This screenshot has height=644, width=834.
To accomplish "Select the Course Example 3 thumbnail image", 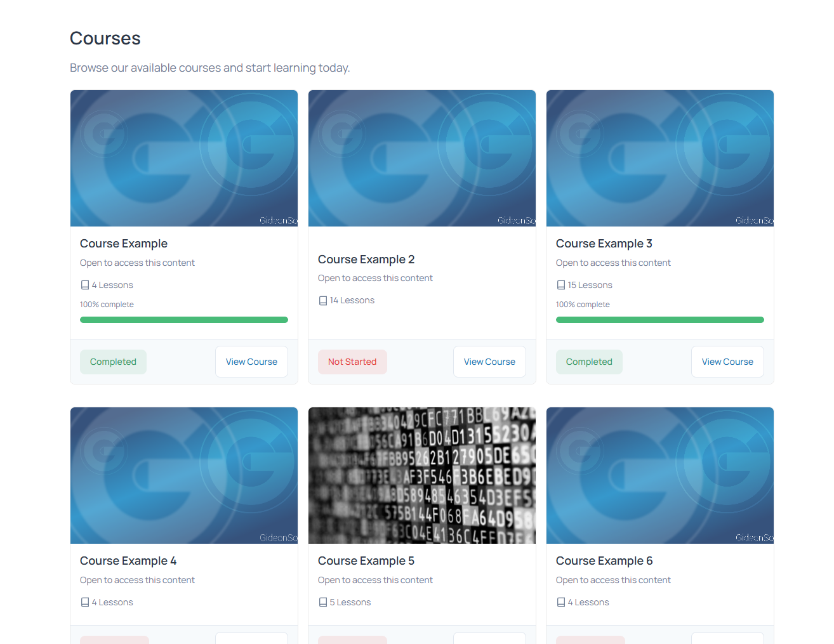I will click(x=660, y=158).
